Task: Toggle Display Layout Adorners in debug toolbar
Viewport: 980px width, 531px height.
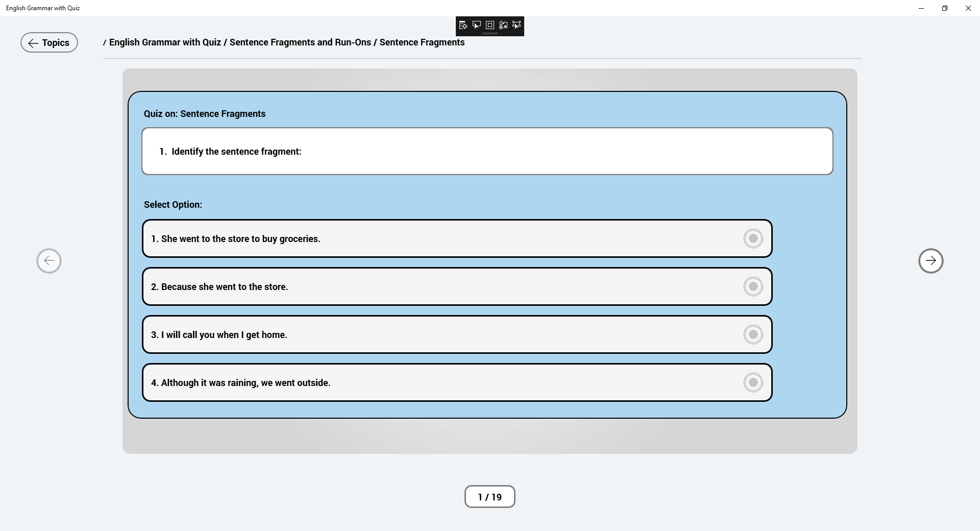Action: (490, 25)
